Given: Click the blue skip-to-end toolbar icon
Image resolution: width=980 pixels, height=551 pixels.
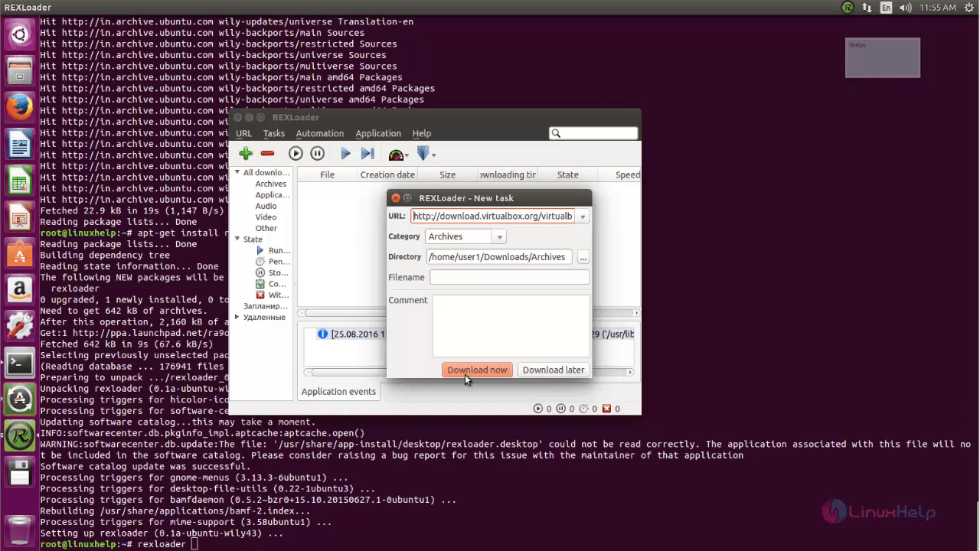Looking at the screenshot, I should [367, 154].
